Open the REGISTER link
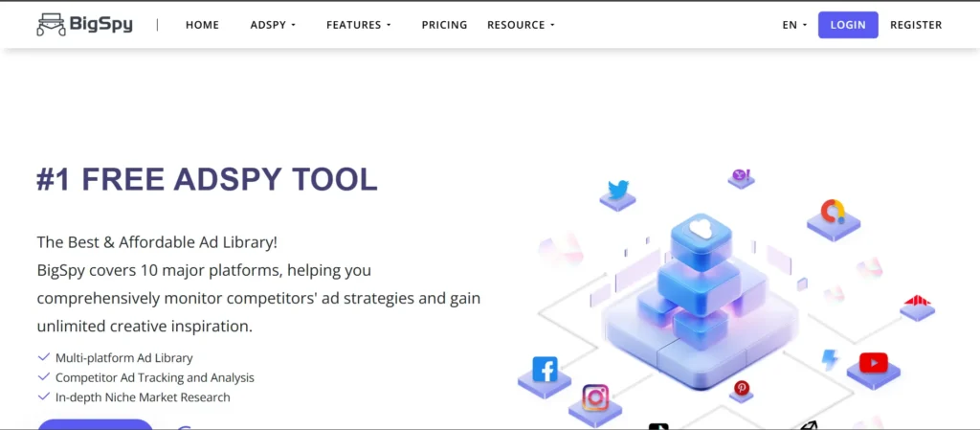980x430 pixels. coord(916,25)
